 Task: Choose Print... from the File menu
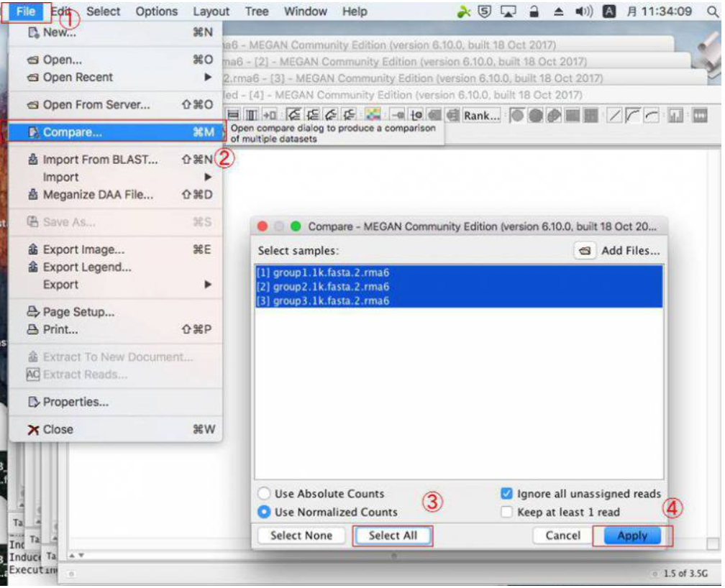coord(116,330)
